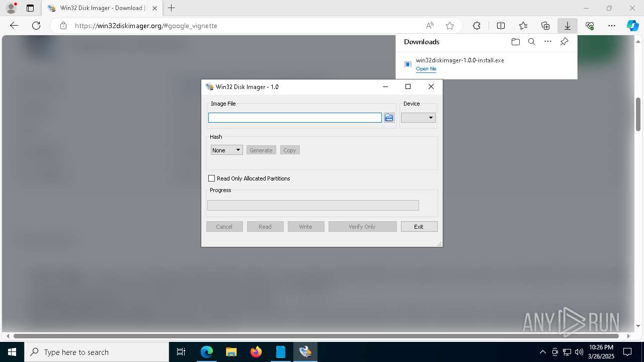This screenshot has height=362, width=644.
Task: Open Read aloud icon in address bar
Action: (x=430, y=26)
